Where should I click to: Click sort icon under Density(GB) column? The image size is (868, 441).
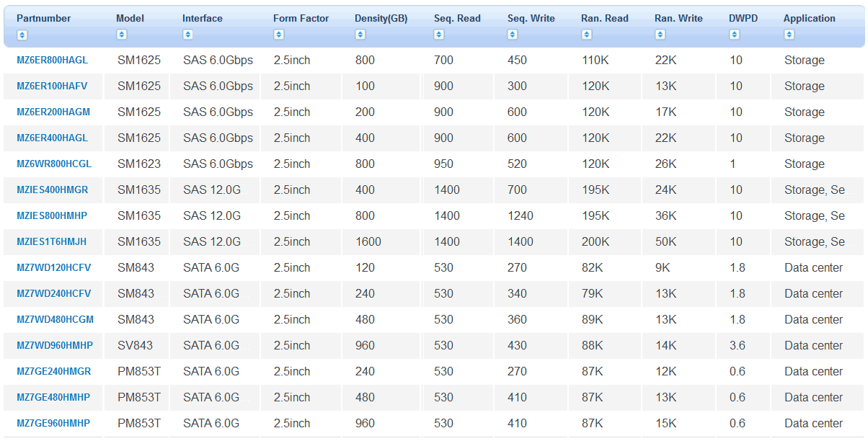click(x=360, y=35)
